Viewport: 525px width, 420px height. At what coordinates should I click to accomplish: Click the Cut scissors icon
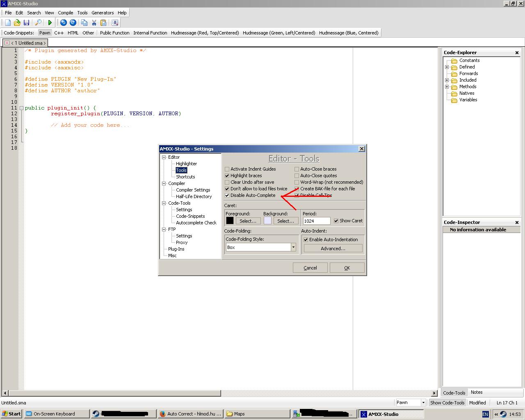point(94,23)
